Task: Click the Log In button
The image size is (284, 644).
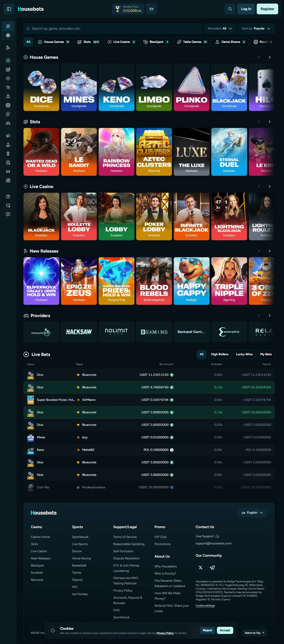Action: pyautogui.click(x=246, y=9)
